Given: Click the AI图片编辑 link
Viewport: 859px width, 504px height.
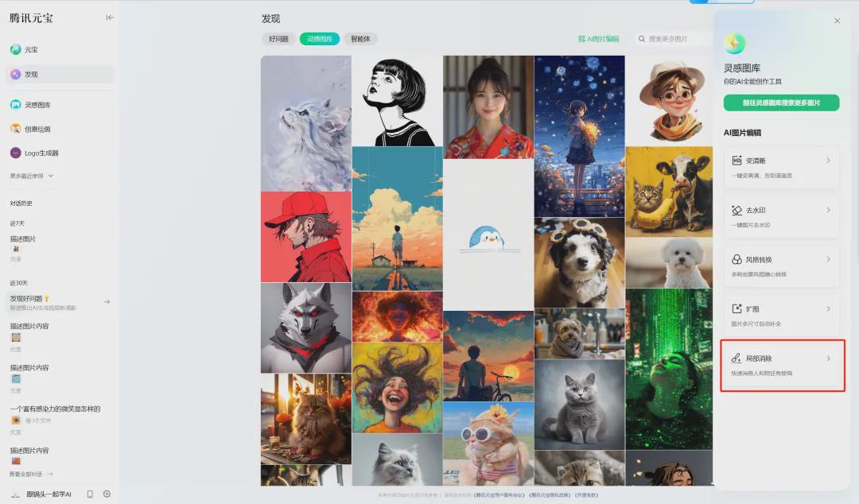Looking at the screenshot, I should pos(598,39).
